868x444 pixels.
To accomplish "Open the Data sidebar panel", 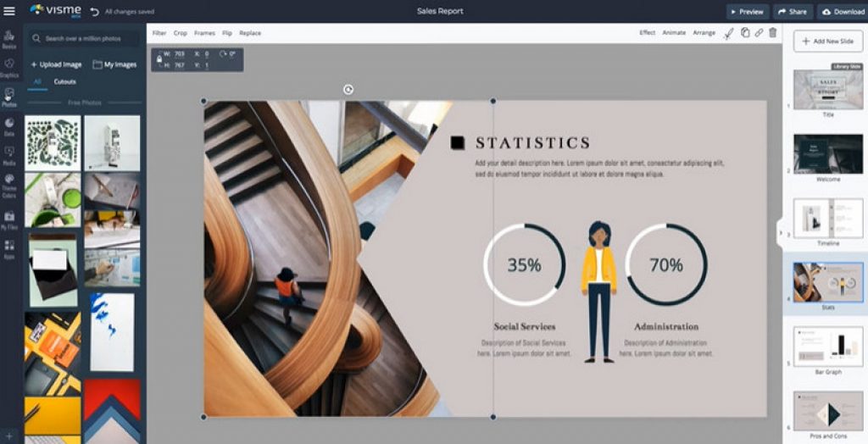I will [9, 126].
